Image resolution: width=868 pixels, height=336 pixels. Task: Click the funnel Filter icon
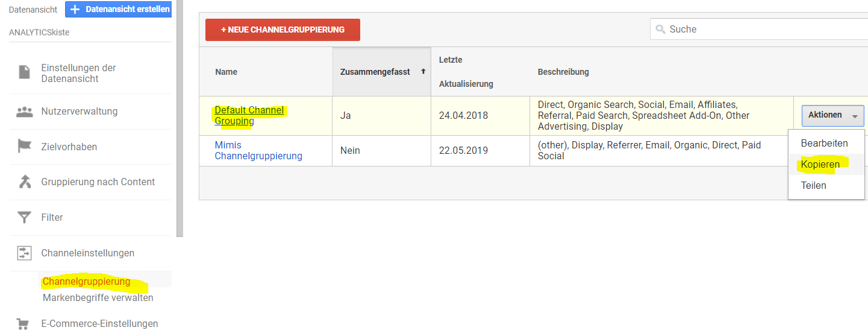[24, 217]
